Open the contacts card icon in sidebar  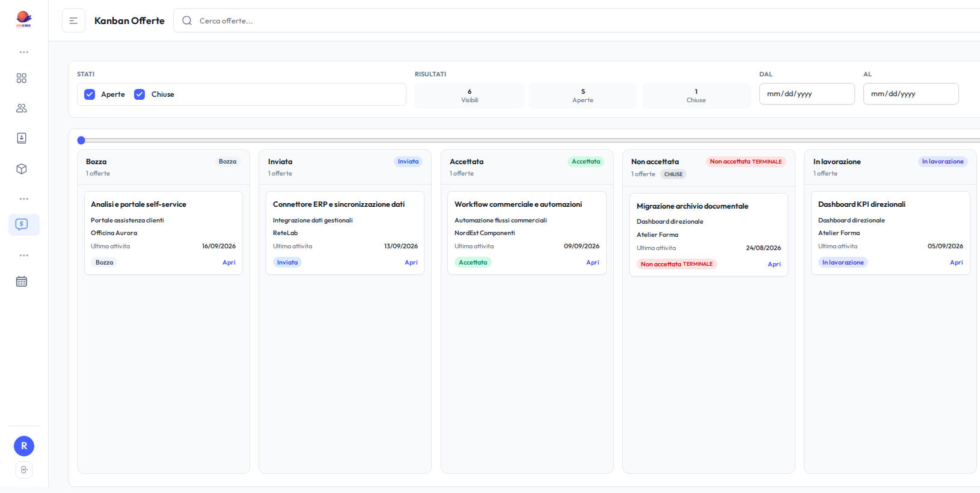point(22,138)
